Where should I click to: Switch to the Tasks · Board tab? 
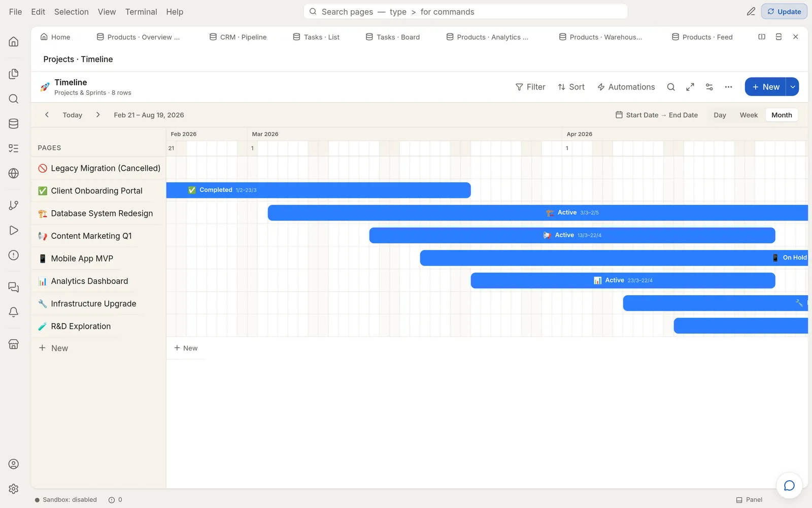pyautogui.click(x=393, y=37)
